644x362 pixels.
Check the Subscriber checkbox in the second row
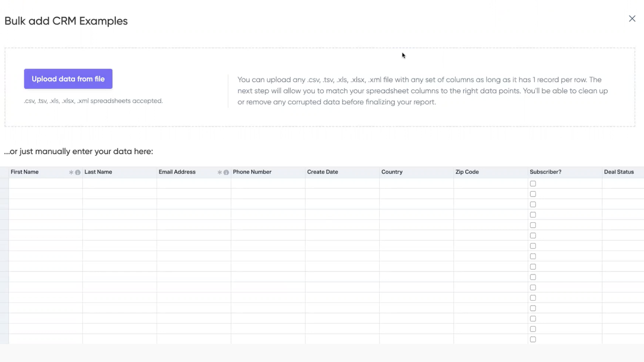tap(533, 194)
